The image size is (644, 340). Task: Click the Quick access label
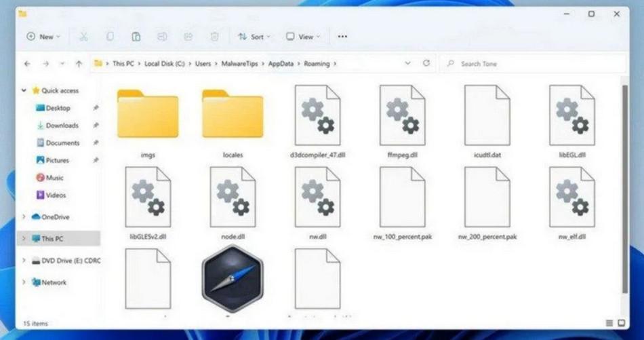tap(60, 90)
